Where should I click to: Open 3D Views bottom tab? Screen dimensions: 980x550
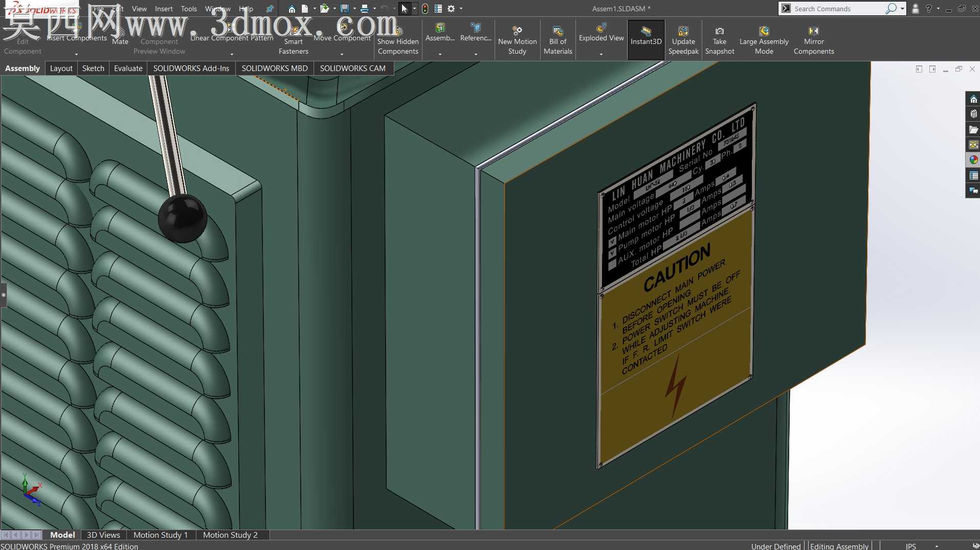[103, 535]
